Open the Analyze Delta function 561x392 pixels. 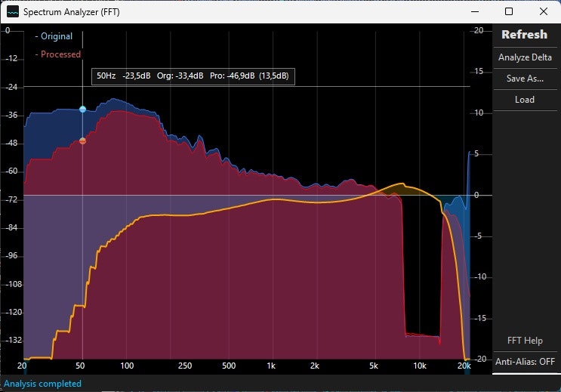pyautogui.click(x=525, y=57)
